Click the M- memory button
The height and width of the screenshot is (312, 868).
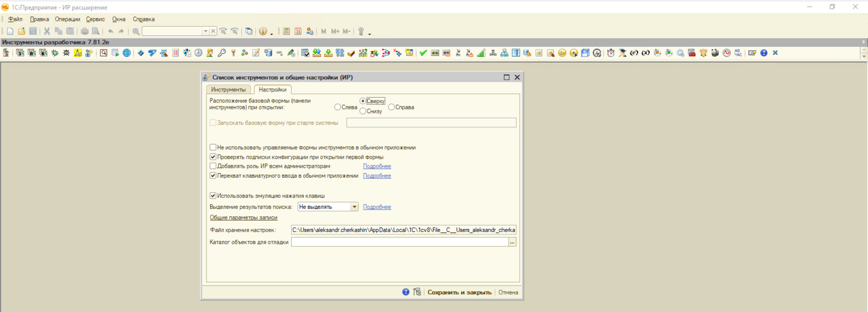pyautogui.click(x=347, y=31)
